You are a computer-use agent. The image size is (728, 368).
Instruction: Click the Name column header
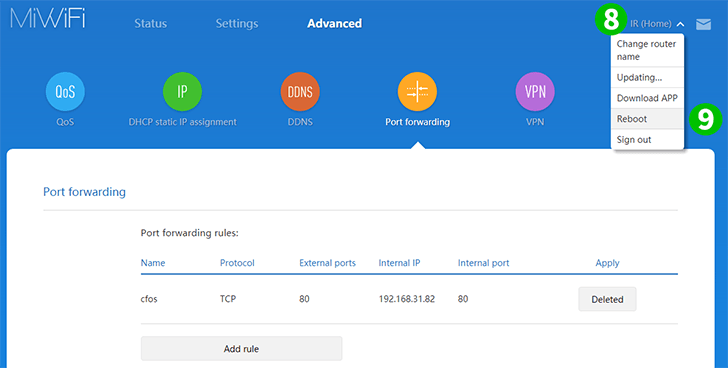click(x=153, y=263)
